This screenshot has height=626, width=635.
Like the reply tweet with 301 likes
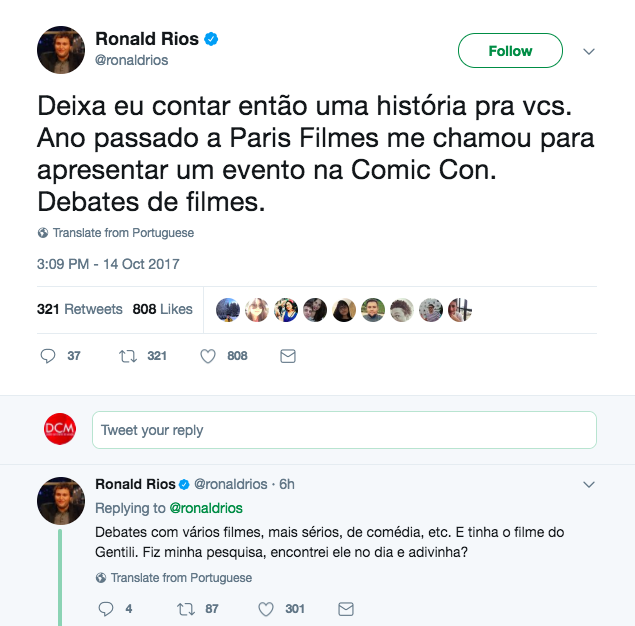266,608
